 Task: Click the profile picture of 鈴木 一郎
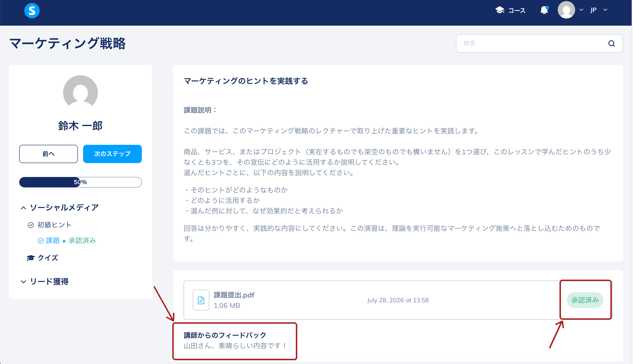pyautogui.click(x=80, y=92)
